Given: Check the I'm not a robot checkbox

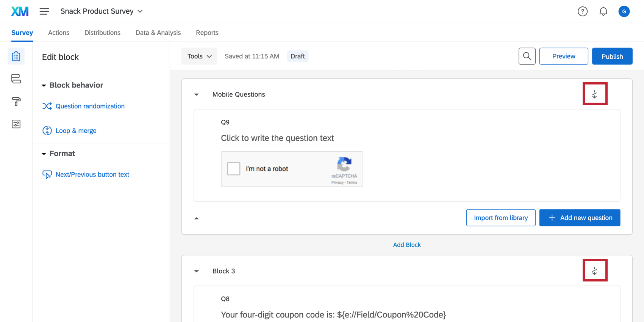Looking at the screenshot, I should [x=234, y=169].
